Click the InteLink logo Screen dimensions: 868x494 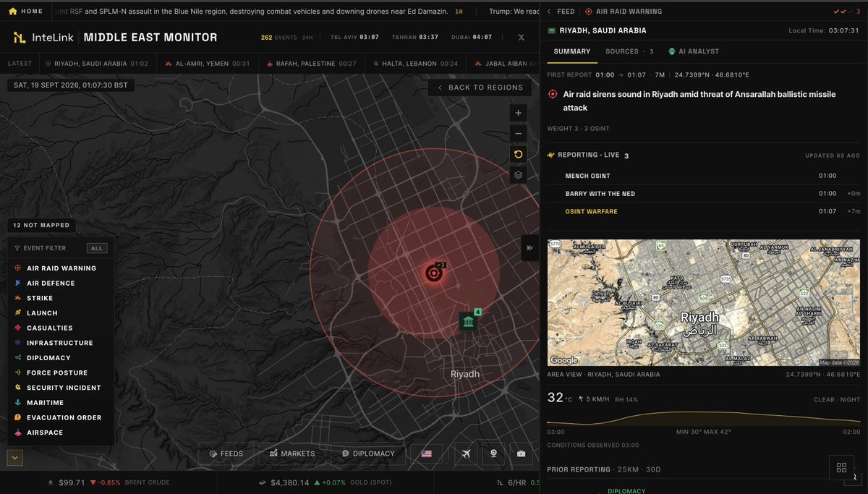click(x=44, y=37)
